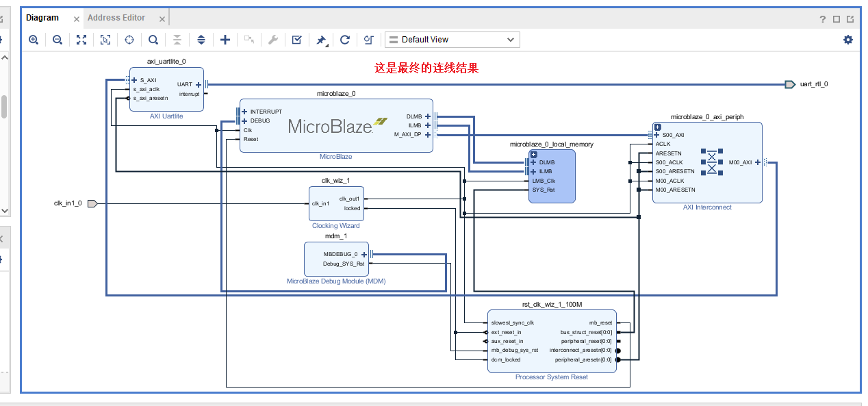Image resolution: width=868 pixels, height=406 pixels.
Task: Toggle the pin attributes toolbar icon
Action: 320,40
